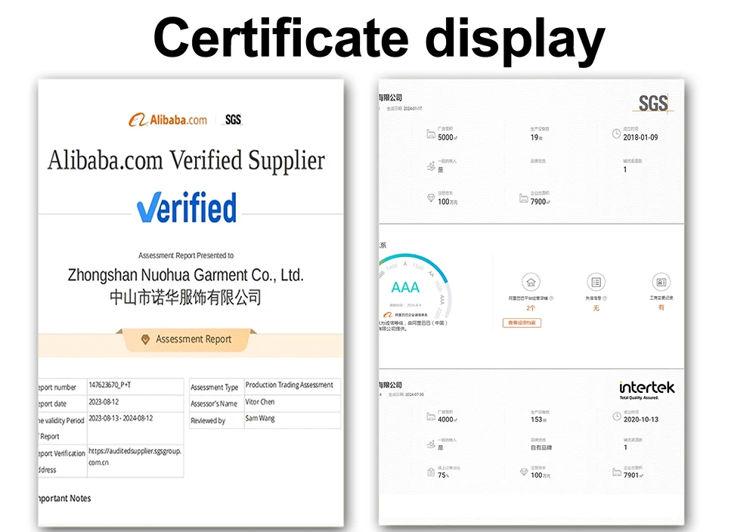Viewport: 756px width, 532px height.
Task: Click validity period 2023-08-13 - 2024-08-12
Action: pos(120,419)
